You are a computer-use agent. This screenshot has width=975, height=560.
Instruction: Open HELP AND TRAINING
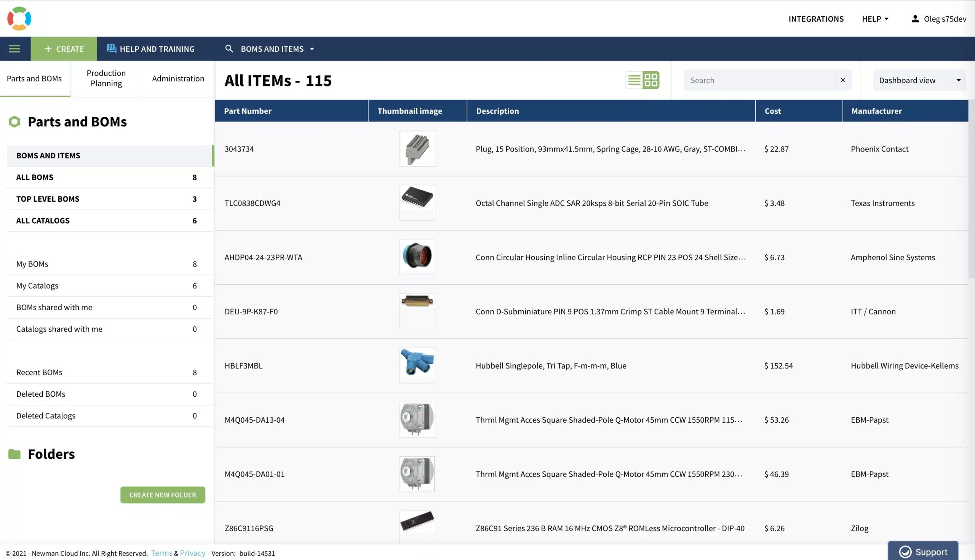click(150, 49)
